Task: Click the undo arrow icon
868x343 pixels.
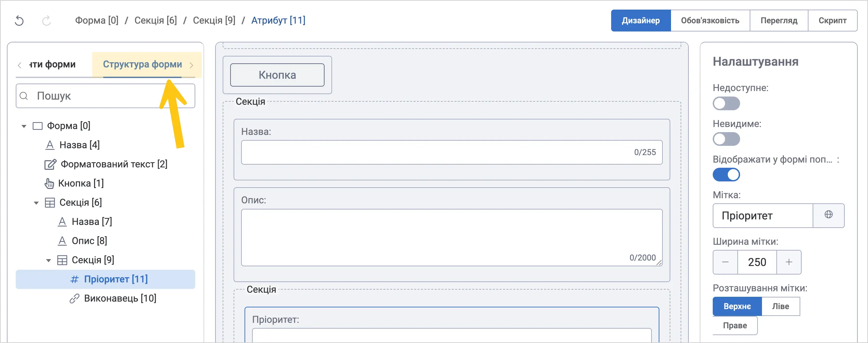Action: click(19, 21)
